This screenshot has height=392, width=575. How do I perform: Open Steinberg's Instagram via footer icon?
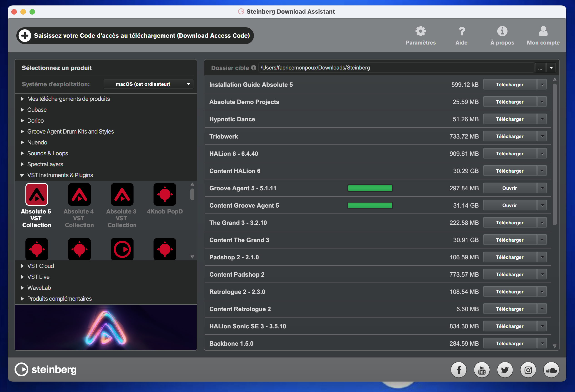click(x=528, y=370)
